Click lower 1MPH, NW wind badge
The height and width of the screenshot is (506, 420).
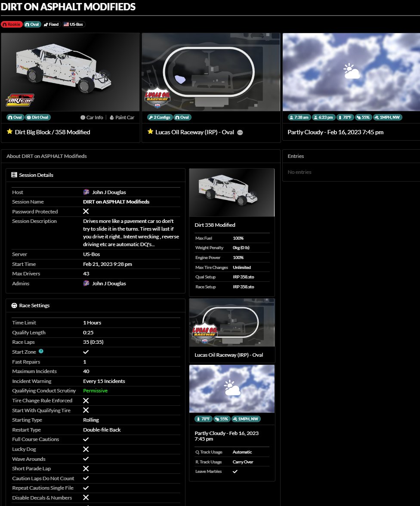tap(246, 419)
